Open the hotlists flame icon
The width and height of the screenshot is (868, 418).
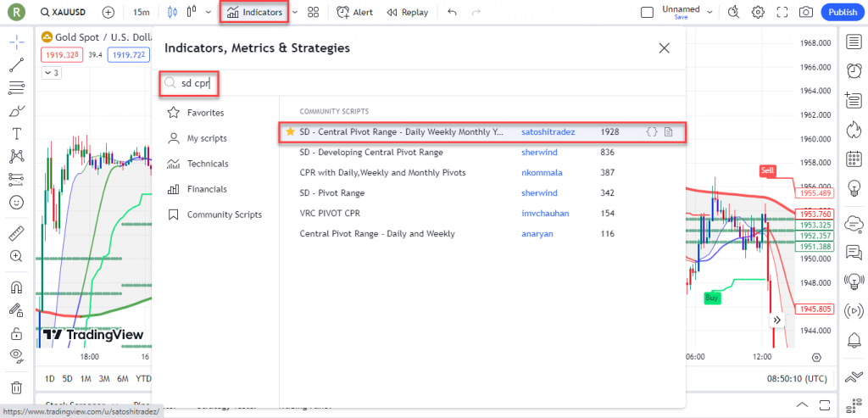pos(854,131)
